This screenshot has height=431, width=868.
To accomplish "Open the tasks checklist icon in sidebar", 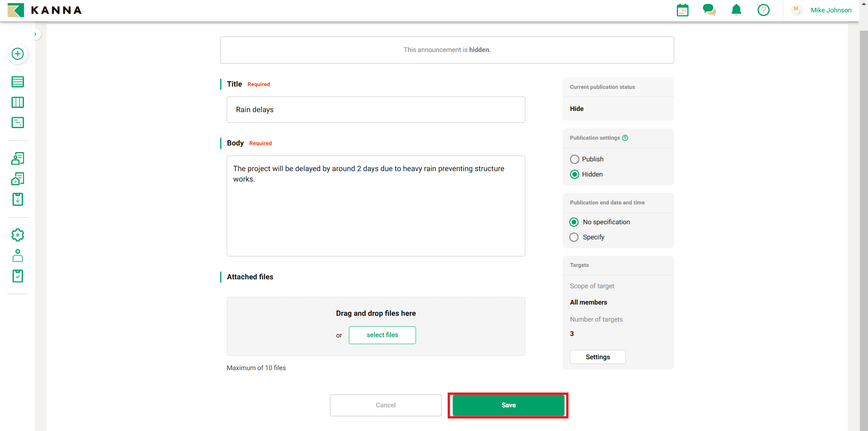I will [x=17, y=276].
